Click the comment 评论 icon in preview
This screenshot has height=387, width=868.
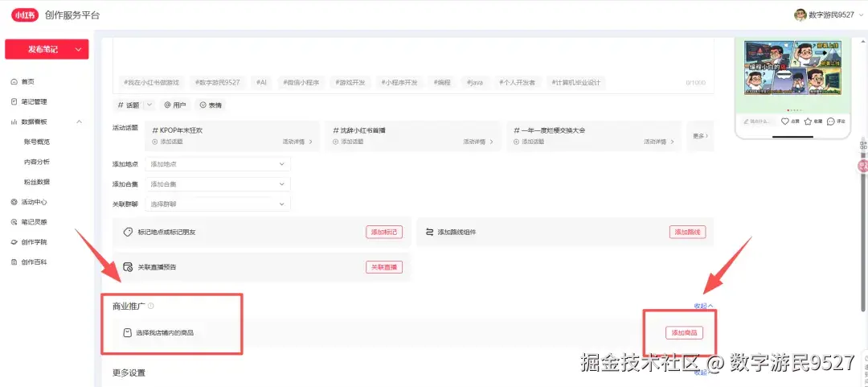coord(831,121)
